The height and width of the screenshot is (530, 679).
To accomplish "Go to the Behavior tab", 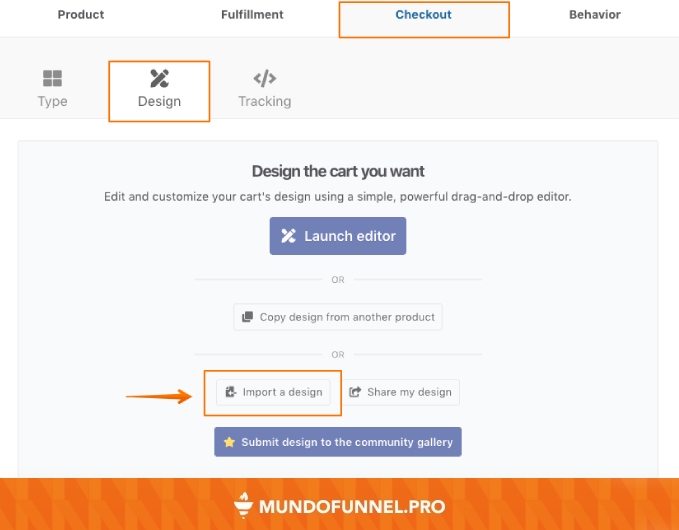I will [x=595, y=15].
